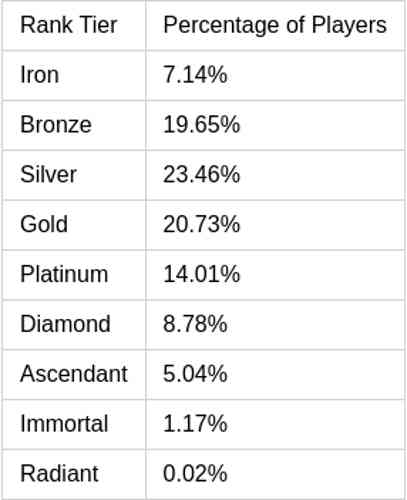Select the 7.14% value cell
This screenshot has height=500, width=407.
tap(275, 75)
